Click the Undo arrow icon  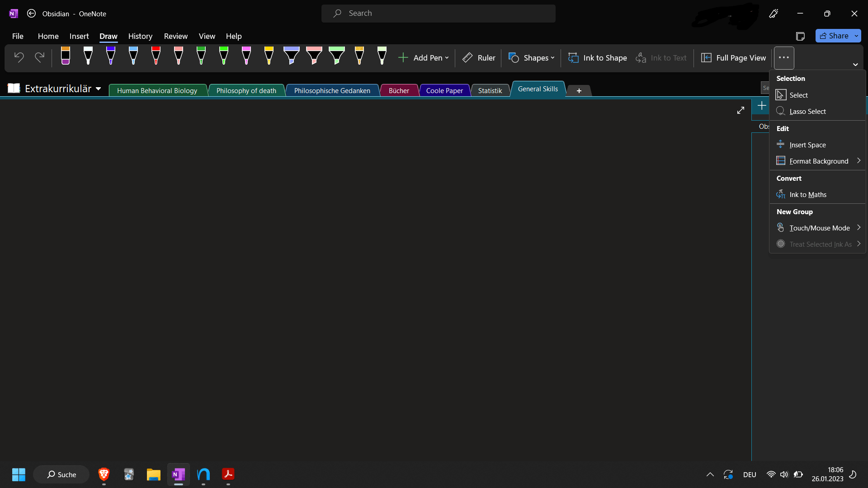19,57
